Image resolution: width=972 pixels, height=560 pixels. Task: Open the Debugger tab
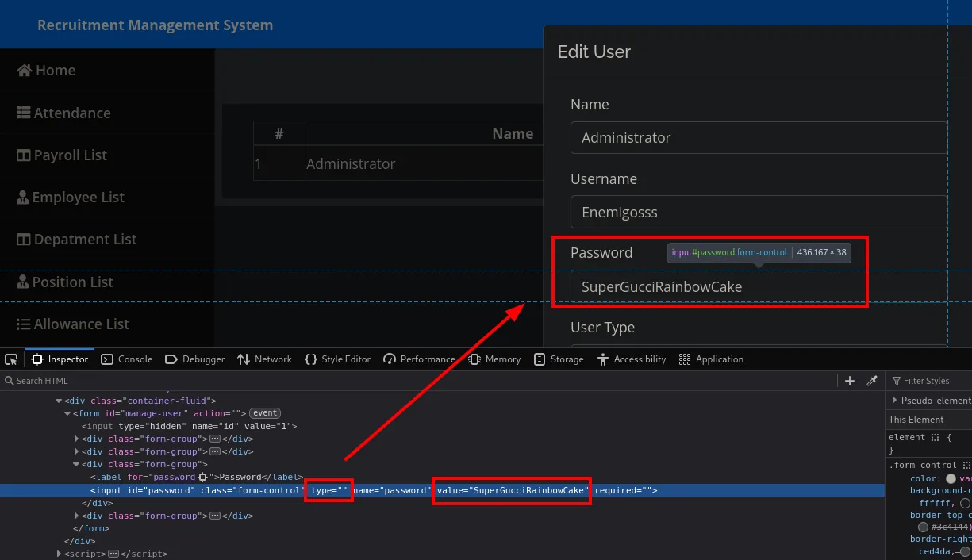coord(195,359)
